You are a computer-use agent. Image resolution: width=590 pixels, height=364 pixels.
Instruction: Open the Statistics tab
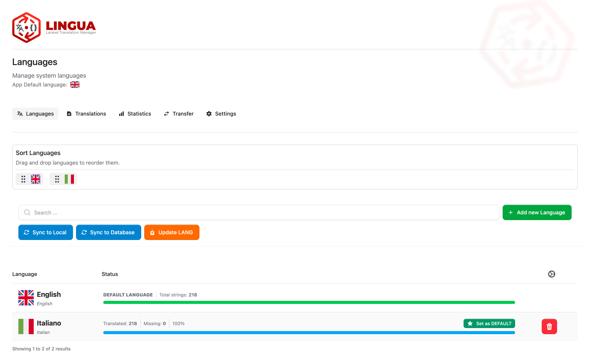pos(135,114)
